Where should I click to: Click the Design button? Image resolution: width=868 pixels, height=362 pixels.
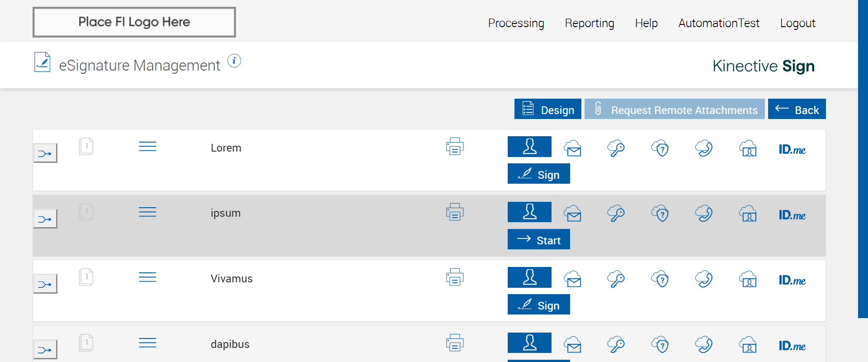tap(547, 110)
